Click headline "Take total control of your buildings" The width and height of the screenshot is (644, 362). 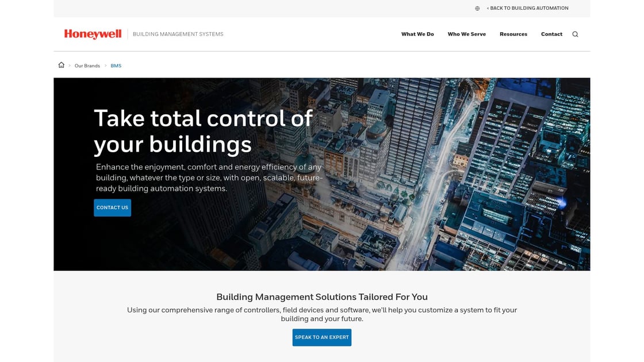(204, 132)
